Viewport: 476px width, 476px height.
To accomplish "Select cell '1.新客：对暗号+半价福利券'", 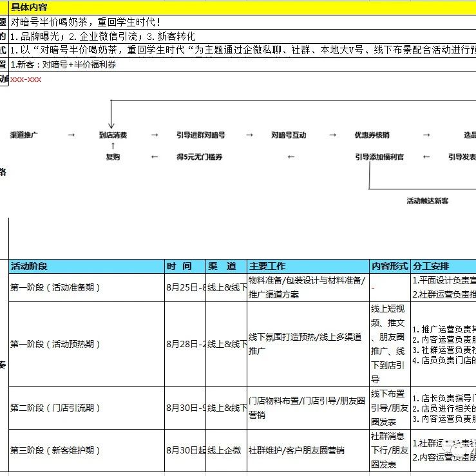I will click(x=242, y=64).
